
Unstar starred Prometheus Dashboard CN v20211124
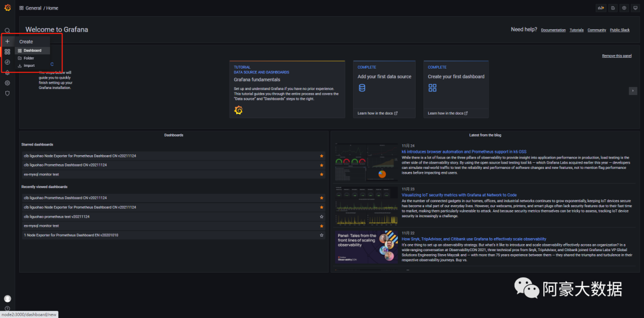(321, 165)
